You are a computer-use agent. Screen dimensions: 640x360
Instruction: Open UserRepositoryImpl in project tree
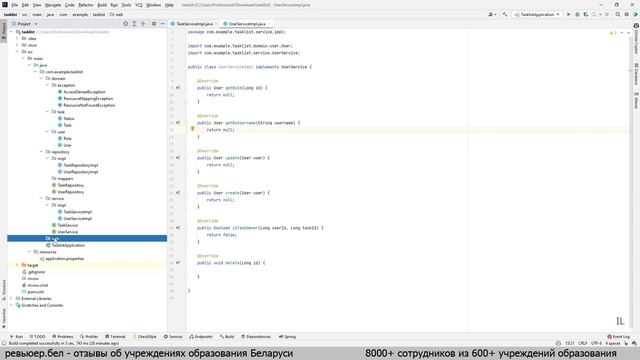81,172
